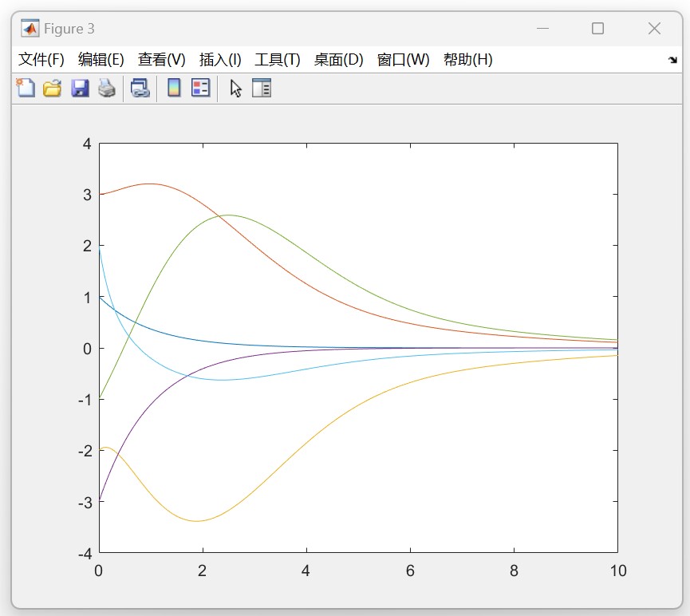The image size is (690, 616).
Task: Open the 文件(F) menu
Action: pyautogui.click(x=41, y=59)
